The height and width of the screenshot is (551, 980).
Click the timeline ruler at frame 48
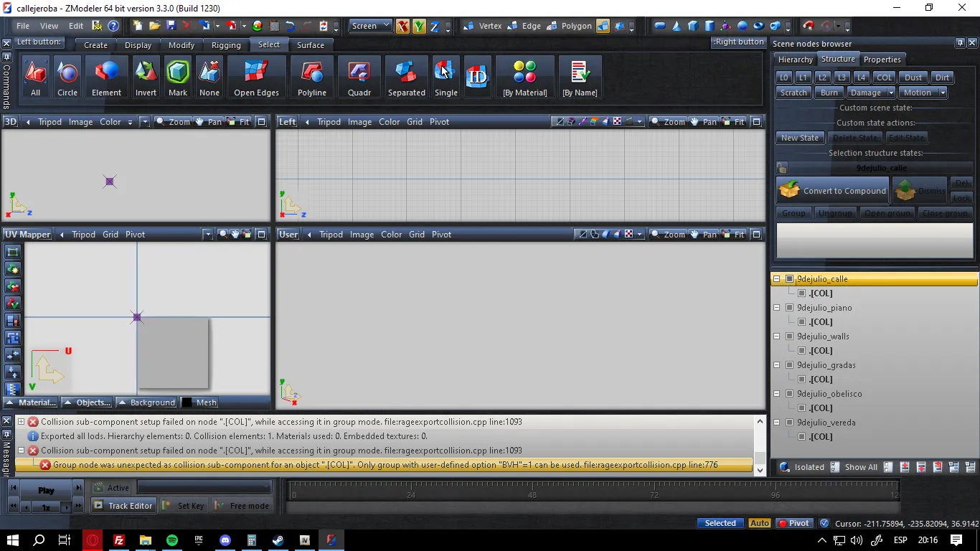click(x=532, y=494)
